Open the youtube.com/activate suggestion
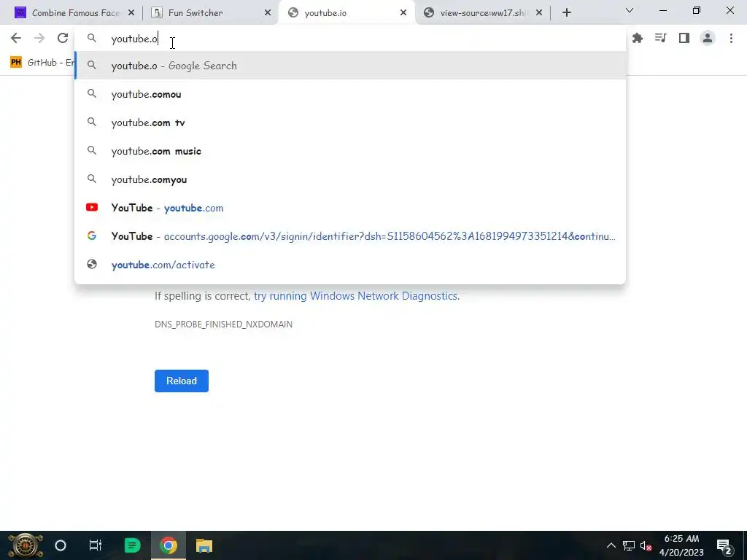The height and width of the screenshot is (560, 747). tap(350, 265)
